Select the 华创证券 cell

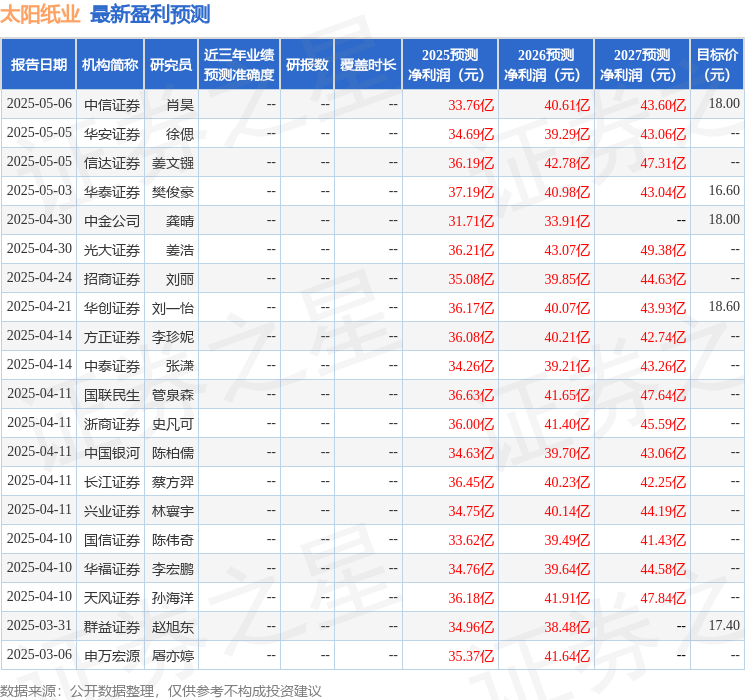(112, 308)
